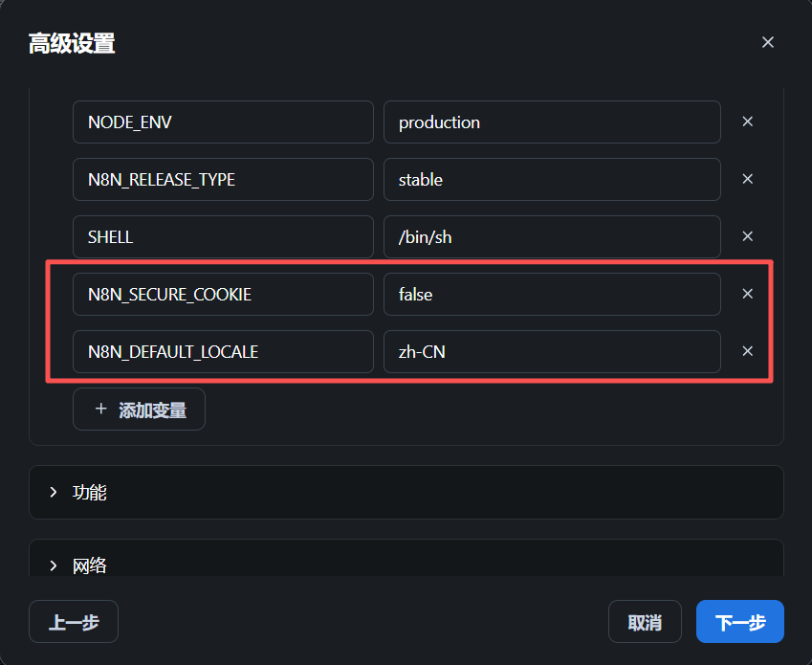
Task: Go to 下一步
Action: (739, 622)
